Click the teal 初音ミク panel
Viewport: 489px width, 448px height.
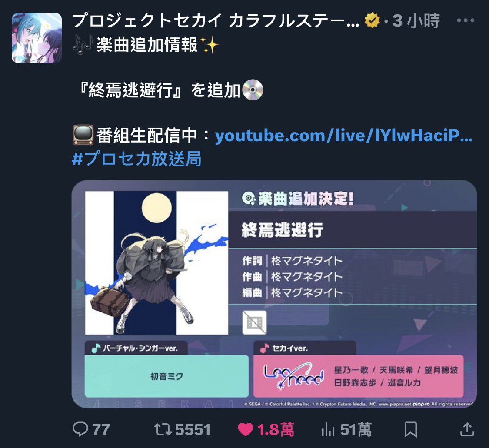[x=167, y=376]
